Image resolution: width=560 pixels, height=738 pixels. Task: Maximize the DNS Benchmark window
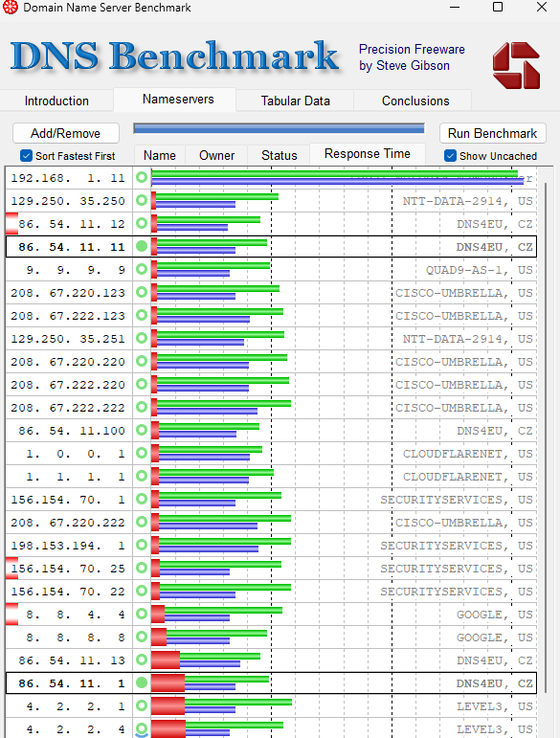coord(498,7)
